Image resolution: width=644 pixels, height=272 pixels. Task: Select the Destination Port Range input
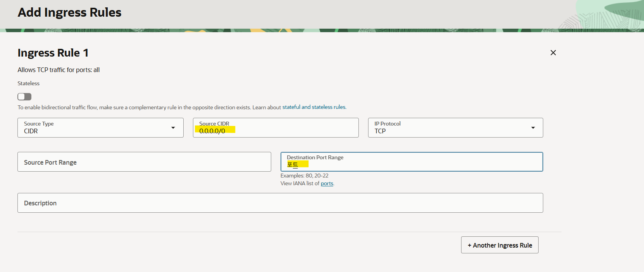411,164
